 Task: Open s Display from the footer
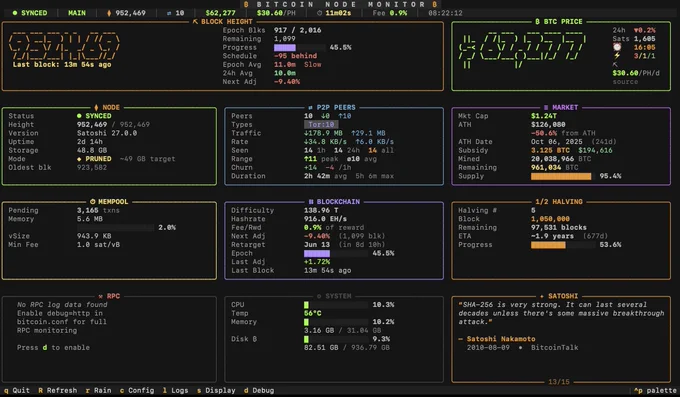pos(216,390)
